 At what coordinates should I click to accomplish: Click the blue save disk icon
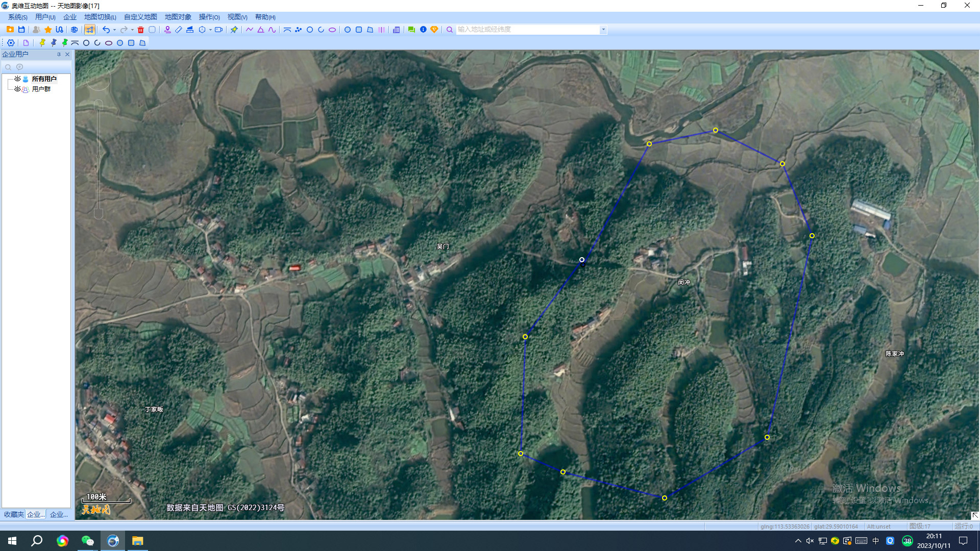[21, 30]
